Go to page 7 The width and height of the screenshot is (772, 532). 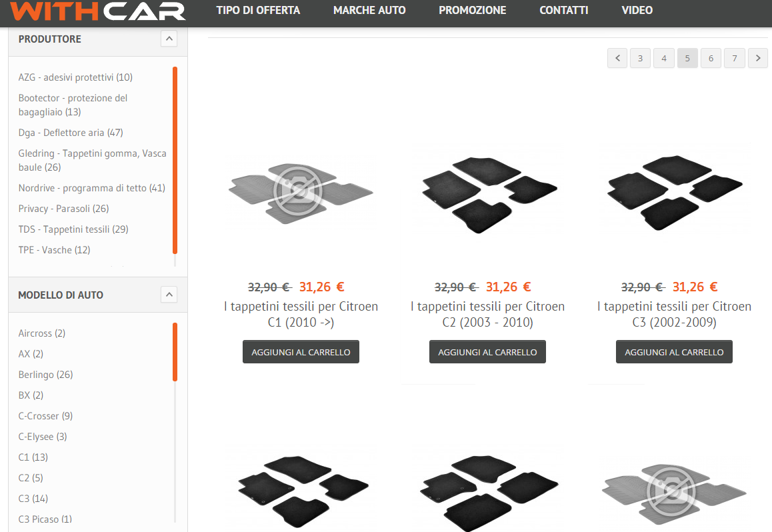(735, 58)
